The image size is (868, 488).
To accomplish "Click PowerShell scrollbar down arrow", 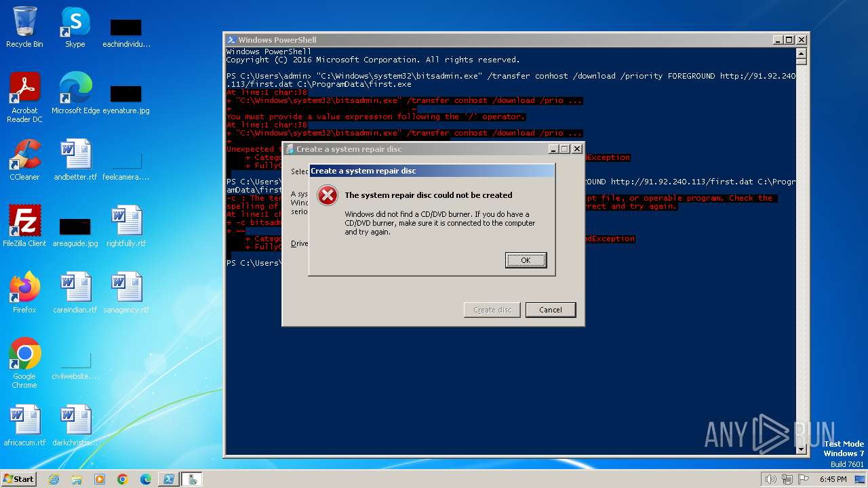I will [x=801, y=449].
